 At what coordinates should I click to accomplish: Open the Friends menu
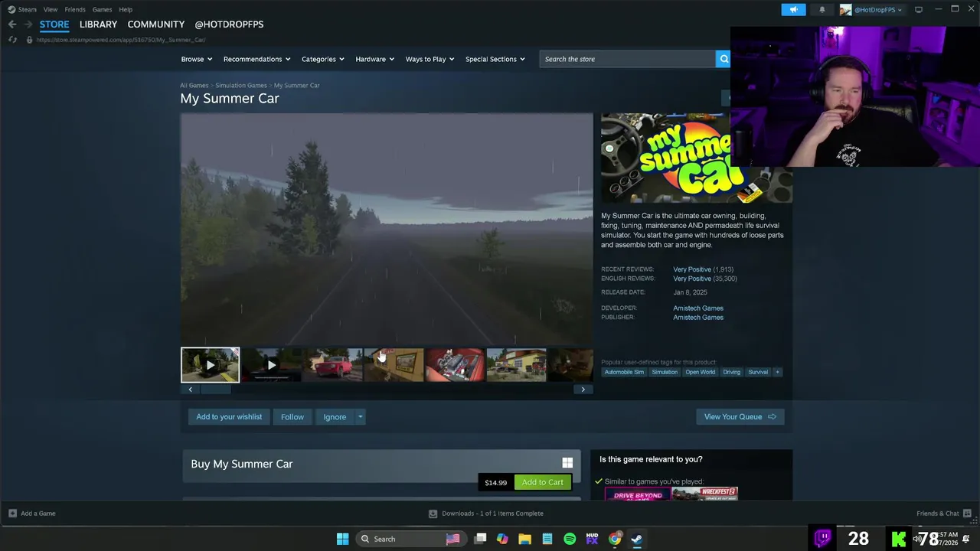pos(75,9)
